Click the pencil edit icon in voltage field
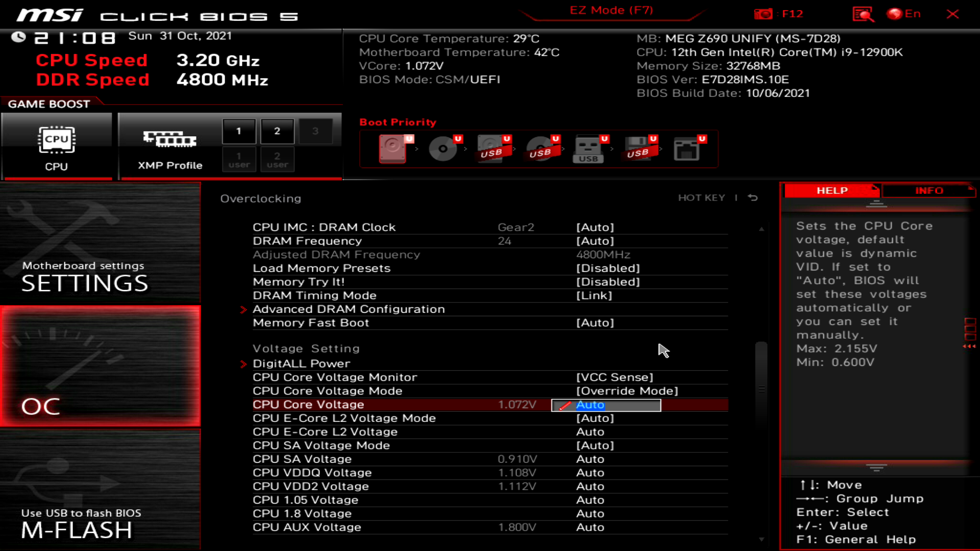The image size is (980, 551). [x=565, y=406]
